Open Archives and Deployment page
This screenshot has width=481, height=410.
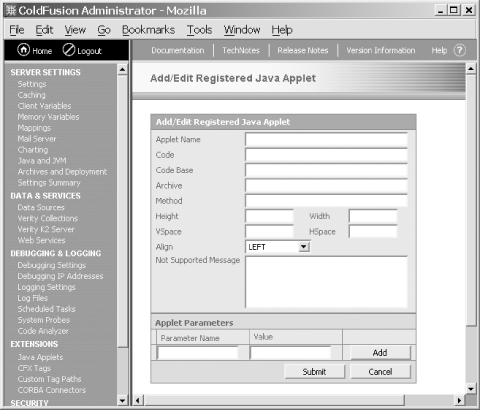(x=62, y=172)
